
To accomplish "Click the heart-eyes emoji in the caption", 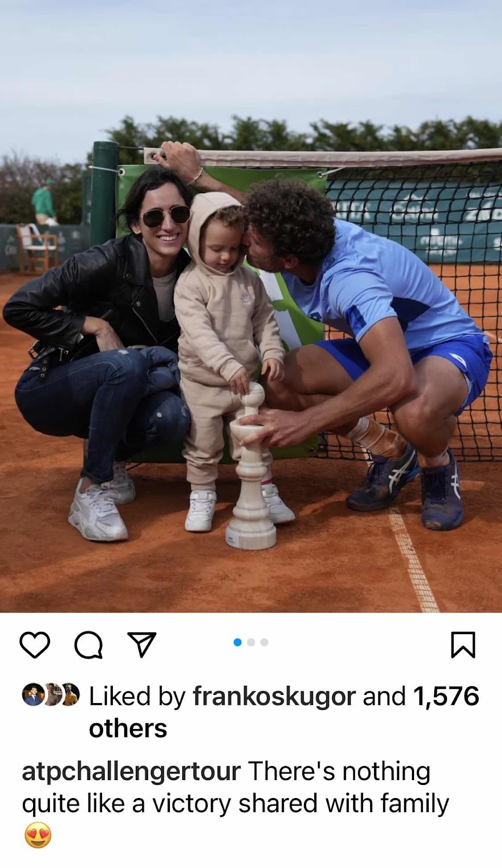I will point(38,835).
